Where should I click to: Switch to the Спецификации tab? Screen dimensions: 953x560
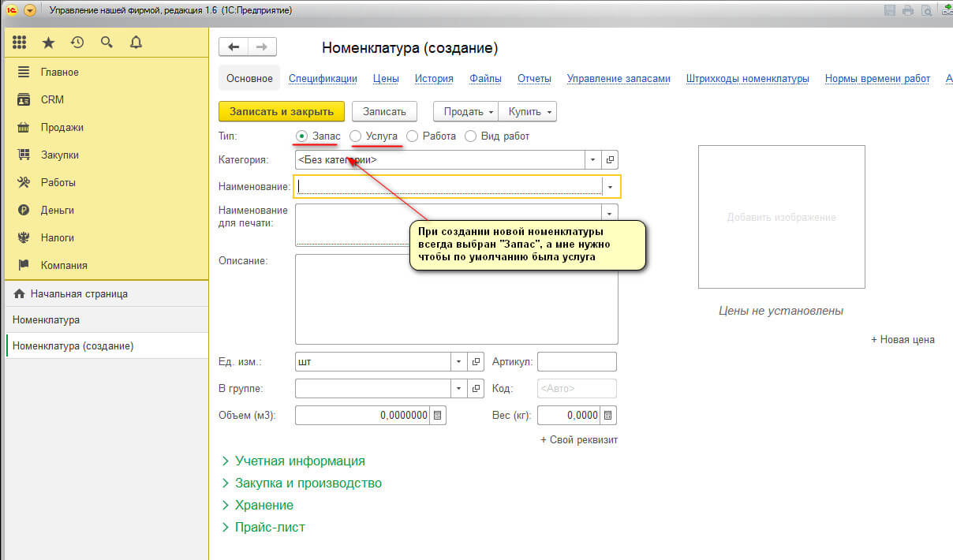click(x=323, y=78)
